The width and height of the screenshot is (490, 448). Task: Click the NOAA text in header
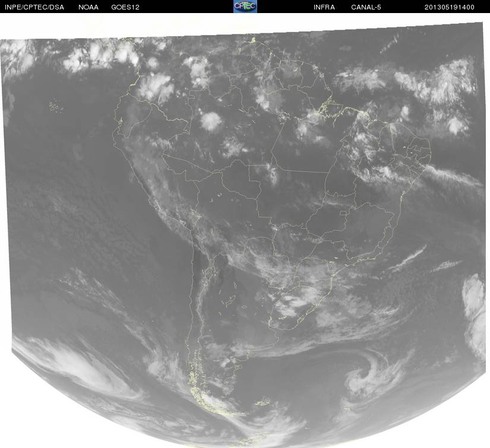click(88, 7)
